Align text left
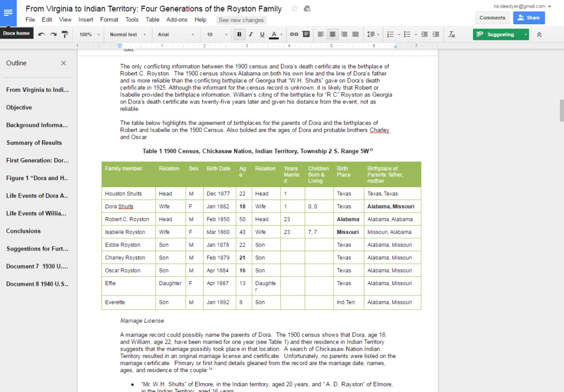 pos(321,35)
